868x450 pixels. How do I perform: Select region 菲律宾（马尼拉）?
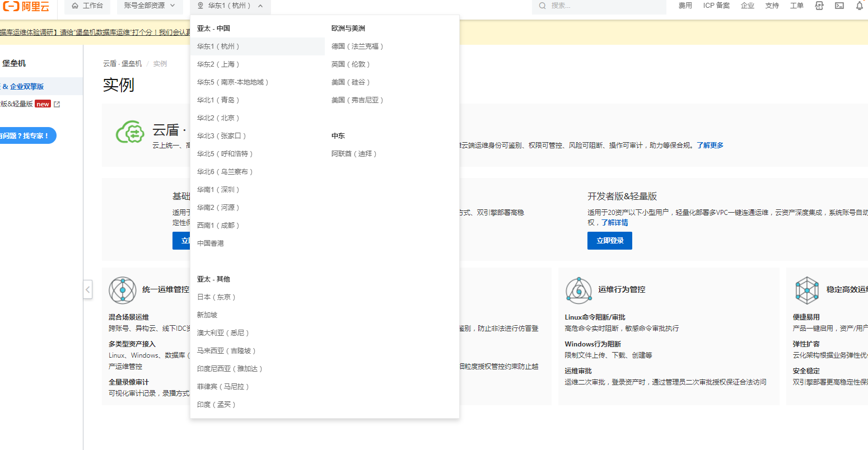coord(258,387)
